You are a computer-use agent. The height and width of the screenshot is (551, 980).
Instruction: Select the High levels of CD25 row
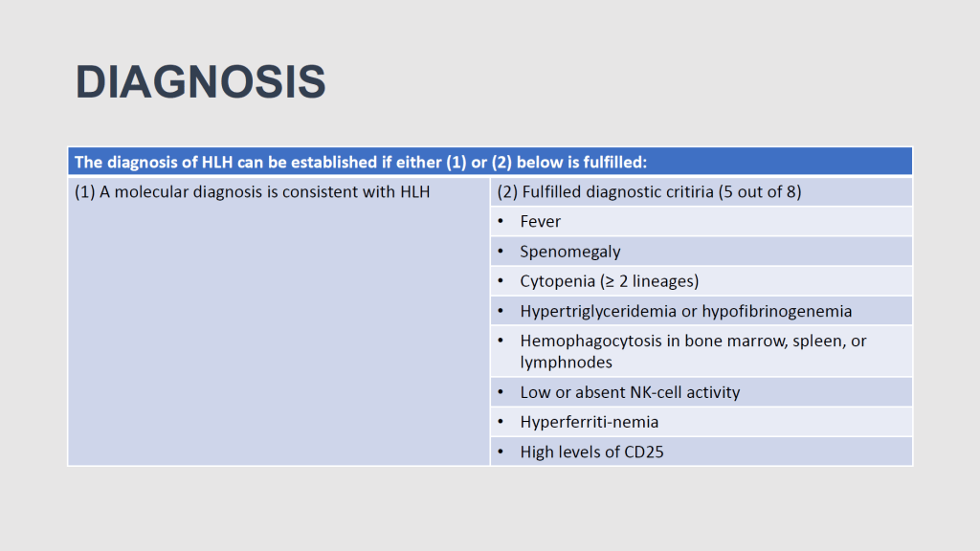(591, 452)
